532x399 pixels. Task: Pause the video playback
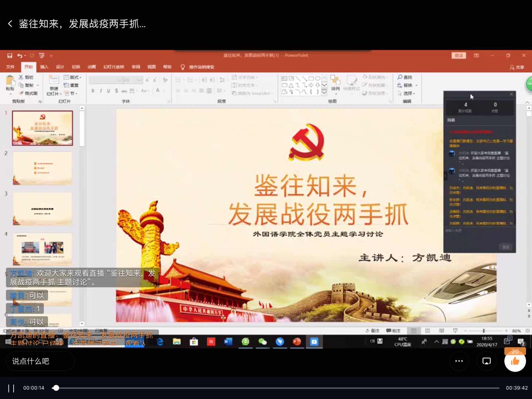pyautogui.click(x=11, y=388)
